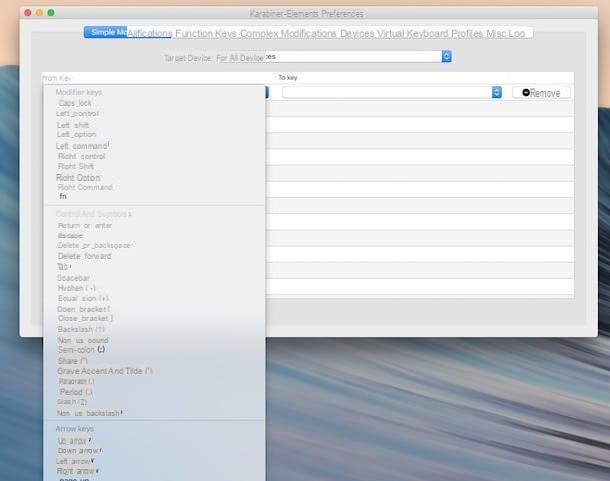The width and height of the screenshot is (610, 481).
Task: Choose Left_command from the list
Action: pos(82,146)
